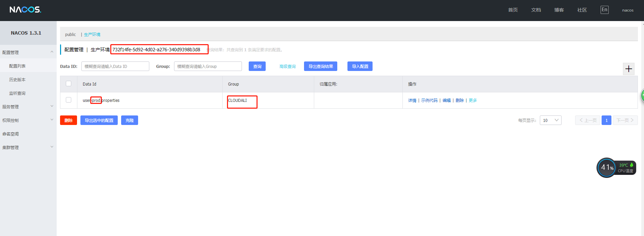
Task: Click 导出查询结果 button
Action: pyautogui.click(x=321, y=66)
